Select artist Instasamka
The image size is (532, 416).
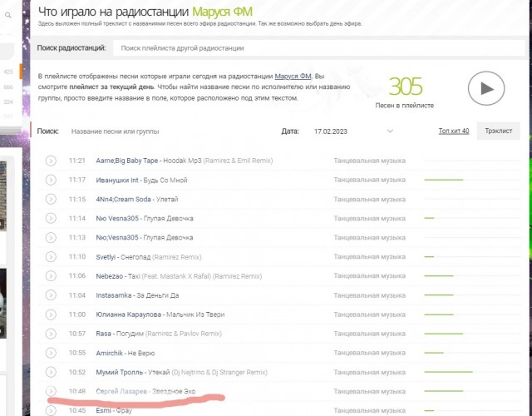coord(114,295)
